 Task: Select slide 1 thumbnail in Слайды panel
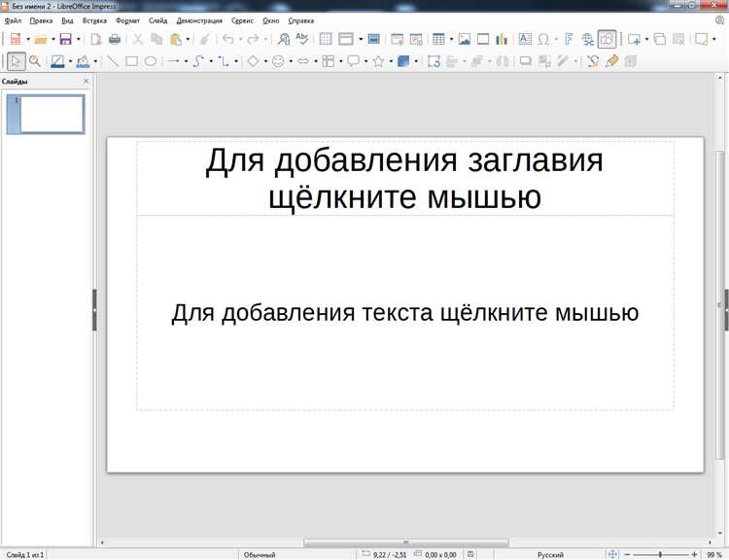pyautogui.click(x=52, y=114)
